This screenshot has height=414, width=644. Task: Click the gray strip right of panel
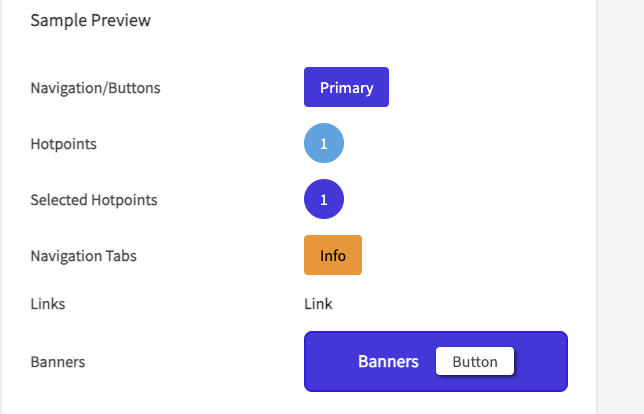620,200
